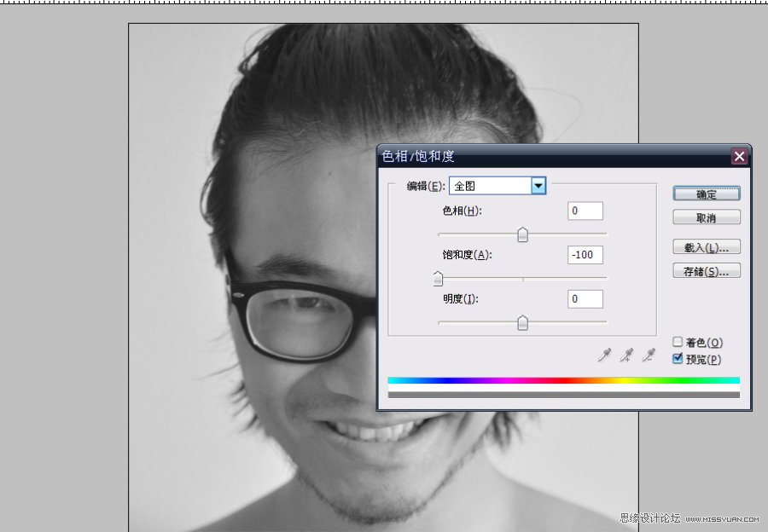Open saved settings via 载入(L)
This screenshot has height=532, width=768.
(707, 246)
